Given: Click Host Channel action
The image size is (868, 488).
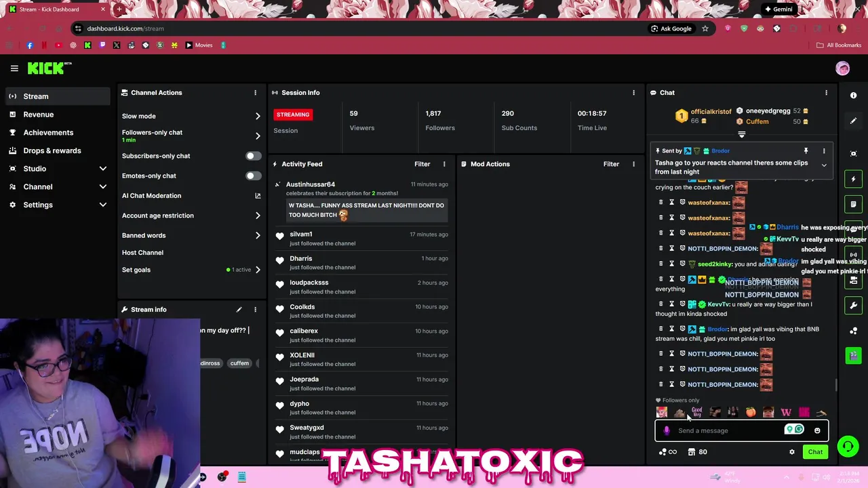Looking at the screenshot, I should 142,253.
